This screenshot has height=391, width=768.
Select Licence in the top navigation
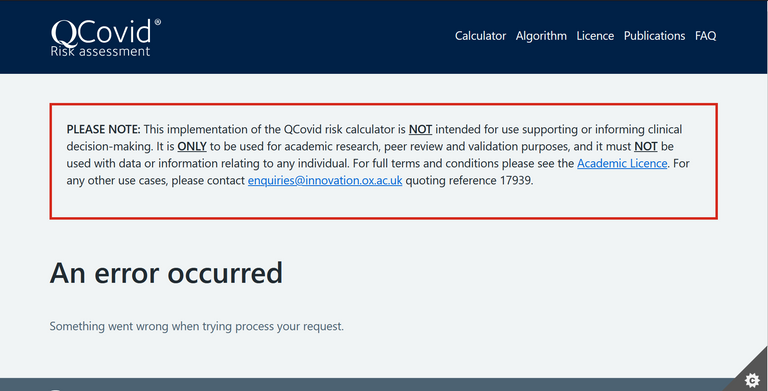(595, 36)
